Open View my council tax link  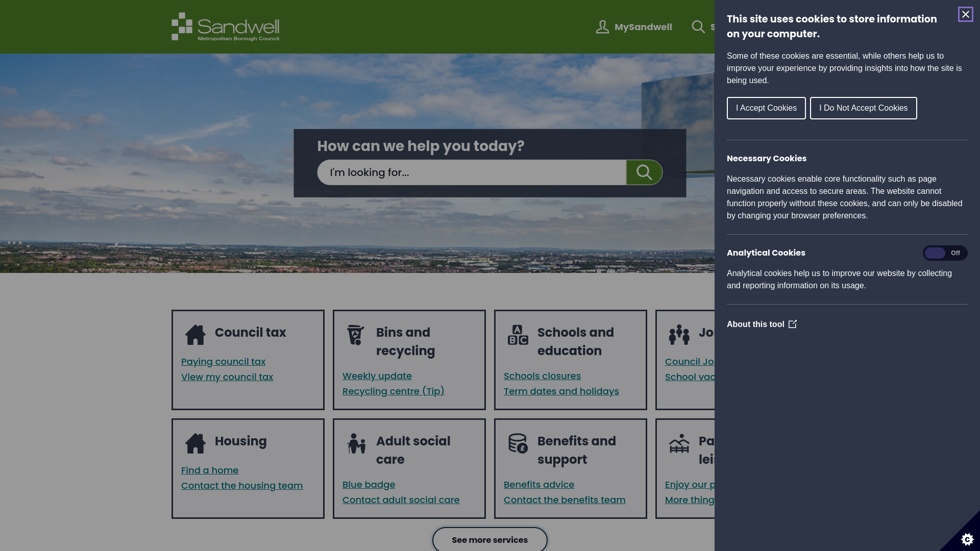tap(227, 377)
